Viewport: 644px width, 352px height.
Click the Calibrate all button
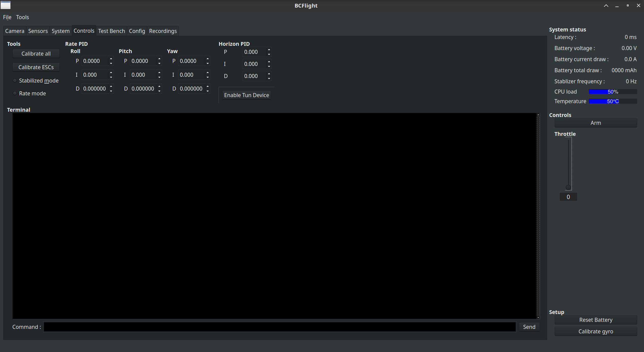click(x=36, y=53)
